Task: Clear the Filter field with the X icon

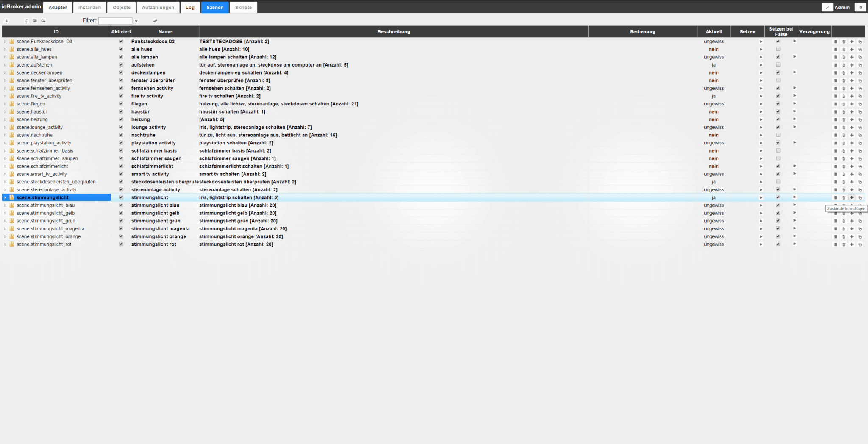Action: tap(136, 21)
